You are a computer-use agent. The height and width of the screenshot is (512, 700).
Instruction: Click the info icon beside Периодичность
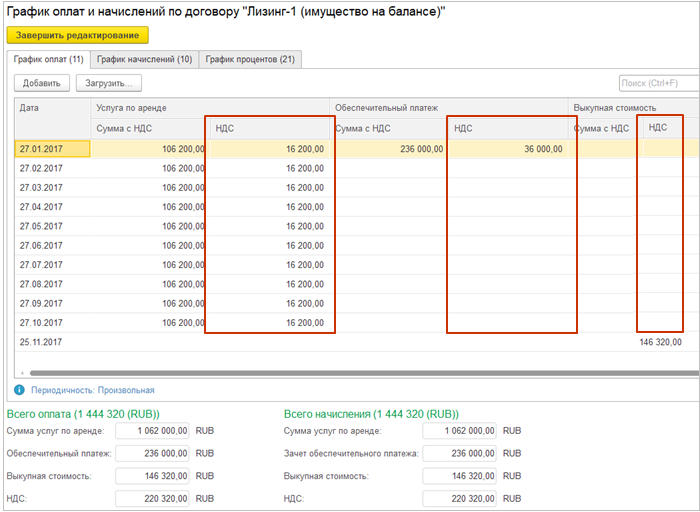(x=19, y=390)
